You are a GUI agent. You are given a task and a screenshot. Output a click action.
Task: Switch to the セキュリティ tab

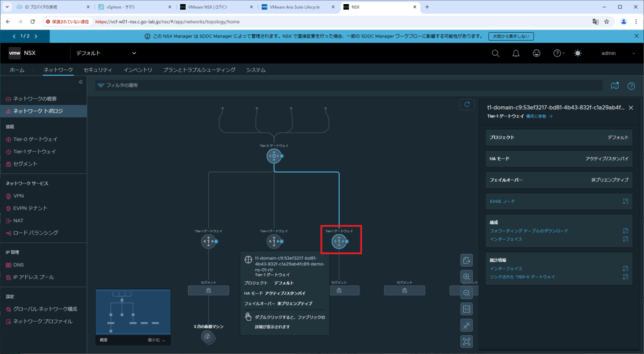(98, 70)
